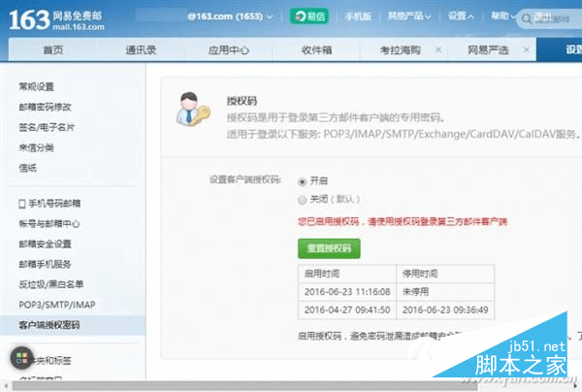Click the 2016-06-23 09:36:49 cell

click(x=445, y=310)
